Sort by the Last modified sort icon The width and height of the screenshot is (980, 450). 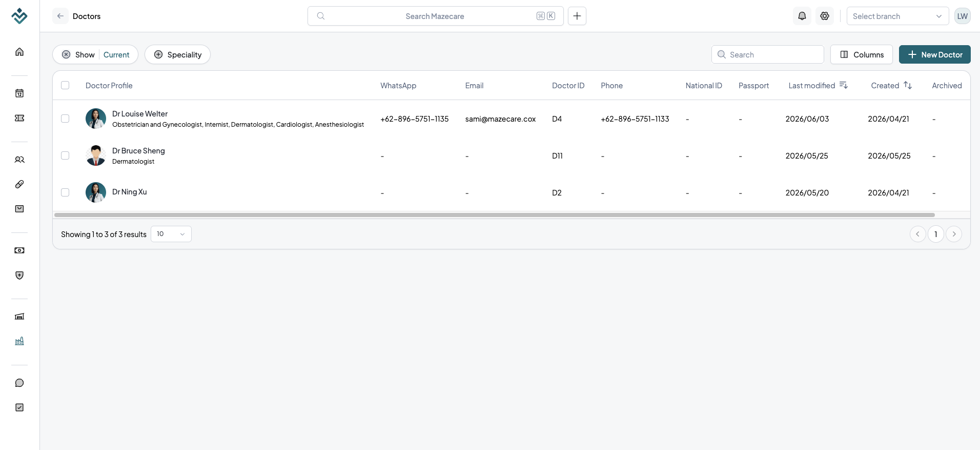(844, 85)
